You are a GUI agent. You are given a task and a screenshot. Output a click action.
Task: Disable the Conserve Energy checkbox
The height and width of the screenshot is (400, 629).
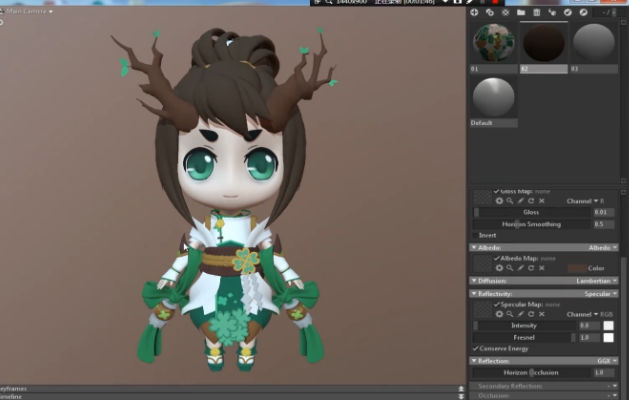click(x=475, y=348)
